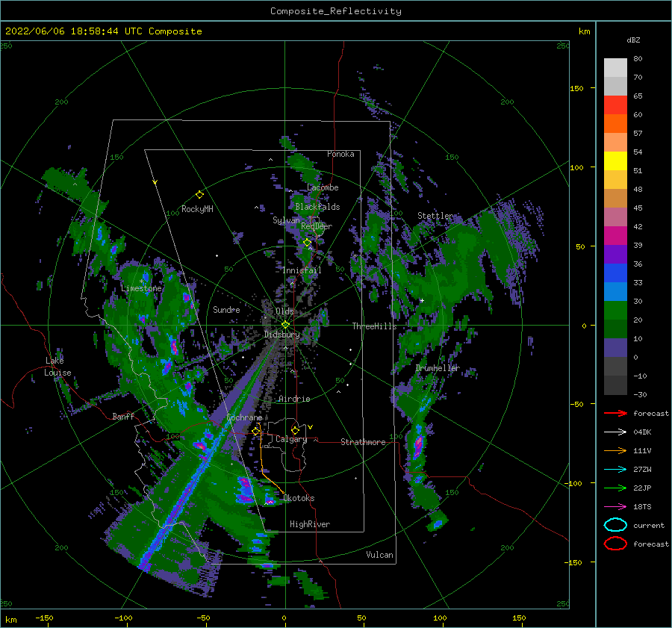This screenshot has width=672, height=628.
Task: Click the RockyMH label
Action: (197, 209)
